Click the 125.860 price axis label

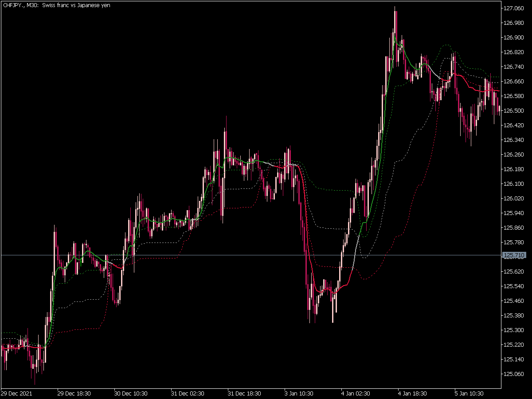pos(513,228)
